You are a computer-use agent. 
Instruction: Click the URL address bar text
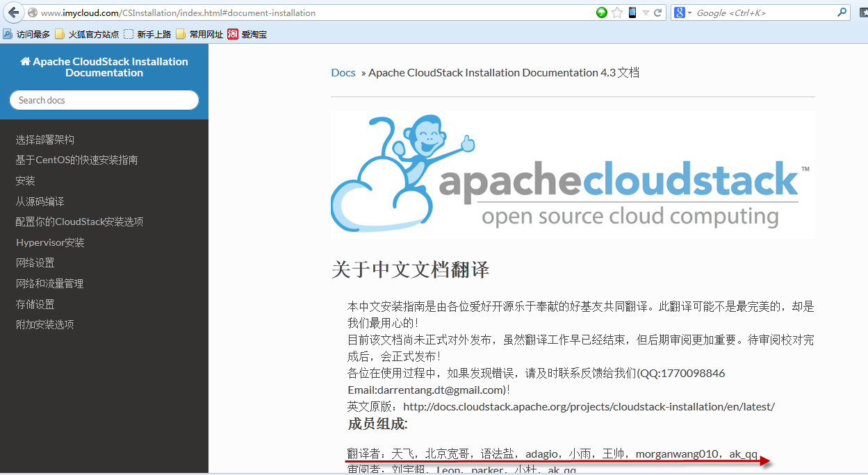point(179,12)
